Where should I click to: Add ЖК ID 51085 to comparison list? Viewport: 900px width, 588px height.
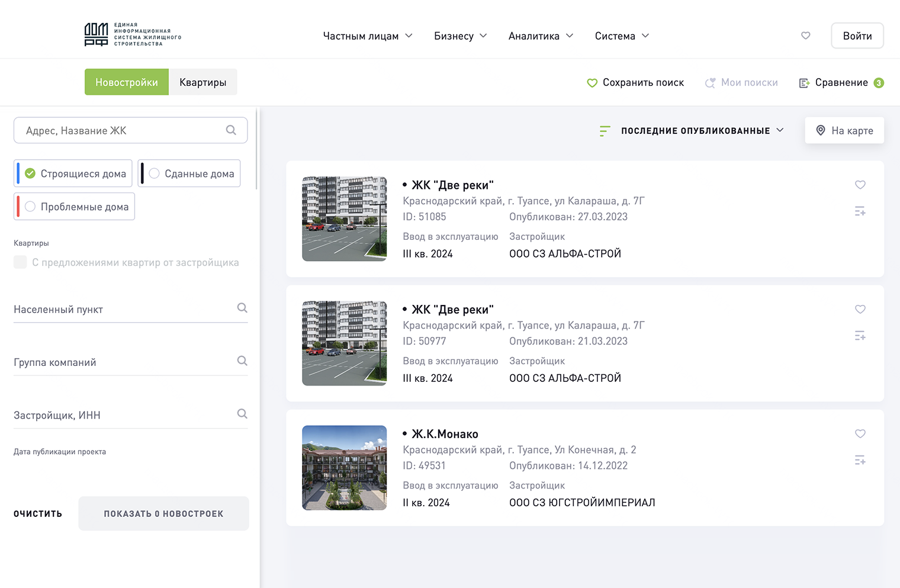tap(860, 211)
